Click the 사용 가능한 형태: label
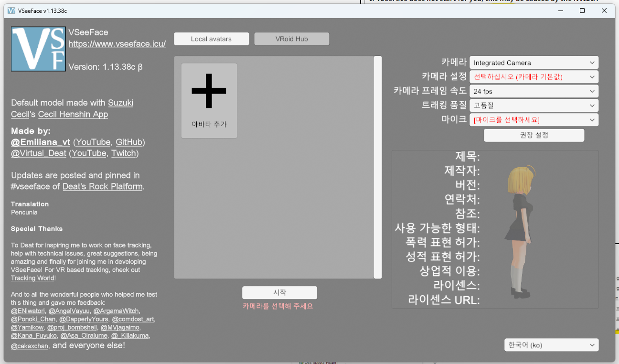The height and width of the screenshot is (364, 619). [x=438, y=228]
